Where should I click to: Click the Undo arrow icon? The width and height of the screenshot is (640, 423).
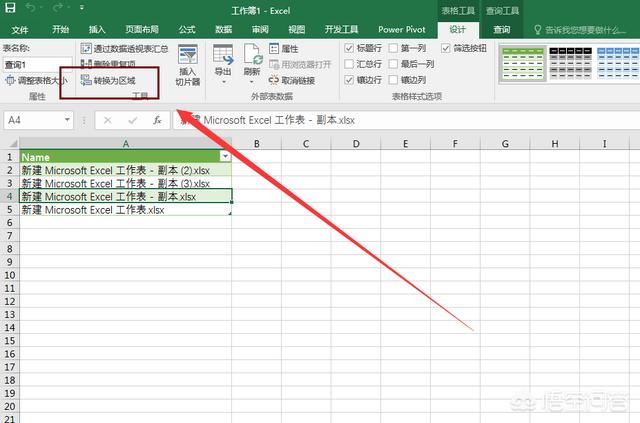pos(31,7)
